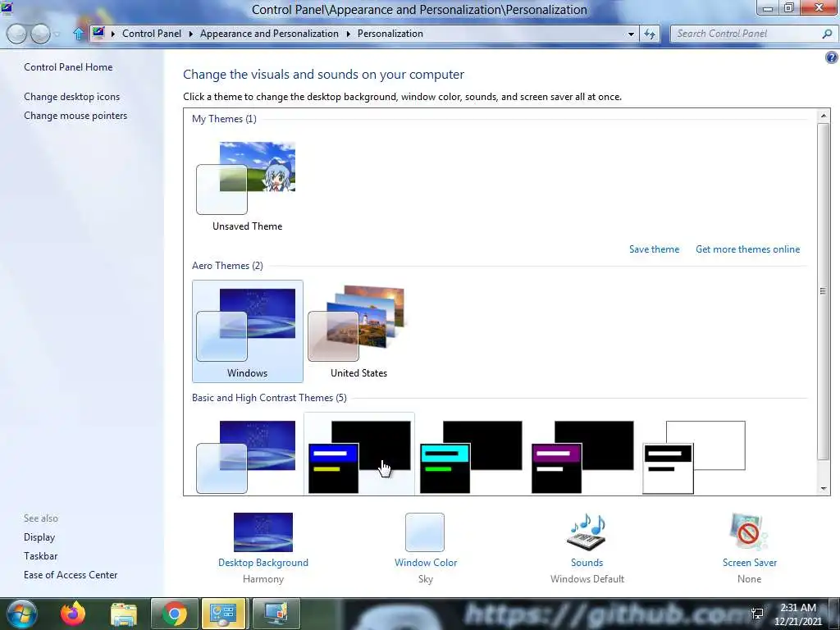
Task: Click the network tray icon
Action: [757, 614]
